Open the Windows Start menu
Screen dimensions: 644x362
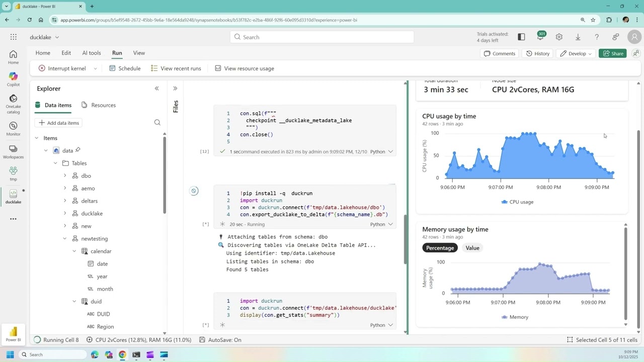click(x=10, y=354)
